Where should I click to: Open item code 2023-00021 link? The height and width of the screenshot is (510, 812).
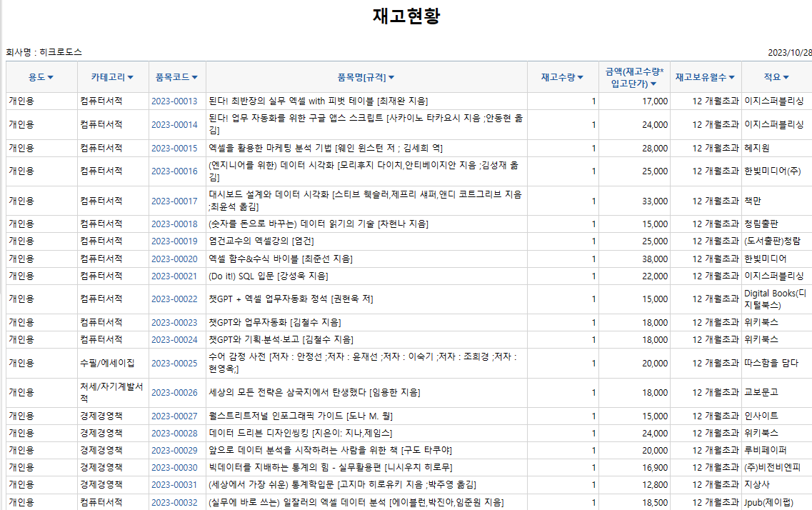174,276
